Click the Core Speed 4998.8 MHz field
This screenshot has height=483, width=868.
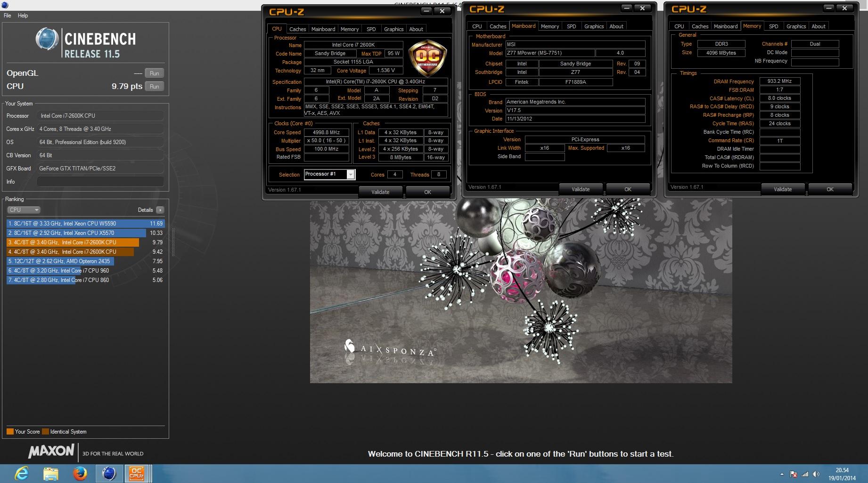pos(327,133)
